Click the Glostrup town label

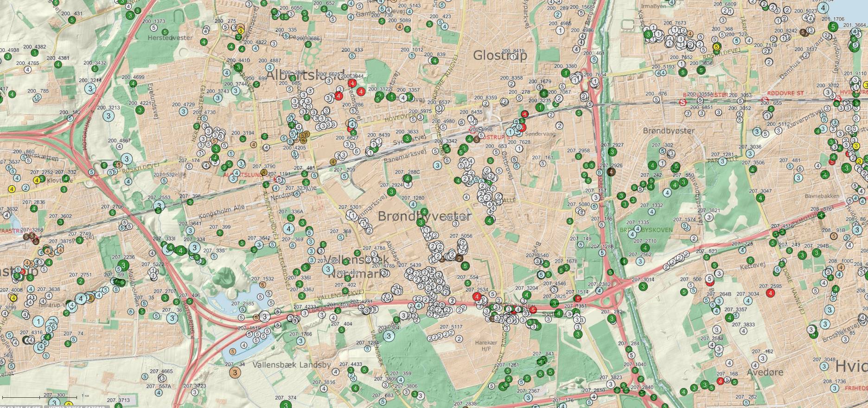coord(500,56)
